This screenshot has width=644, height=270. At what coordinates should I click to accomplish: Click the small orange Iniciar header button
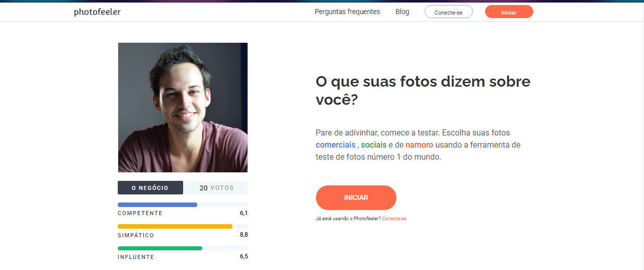[x=509, y=12]
